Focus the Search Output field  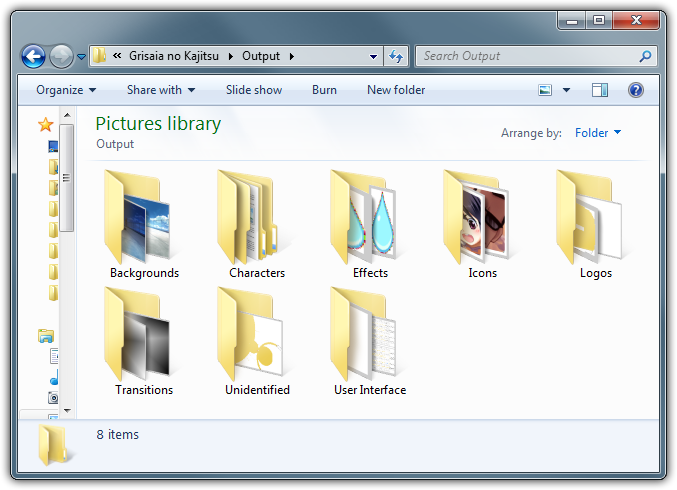click(536, 56)
